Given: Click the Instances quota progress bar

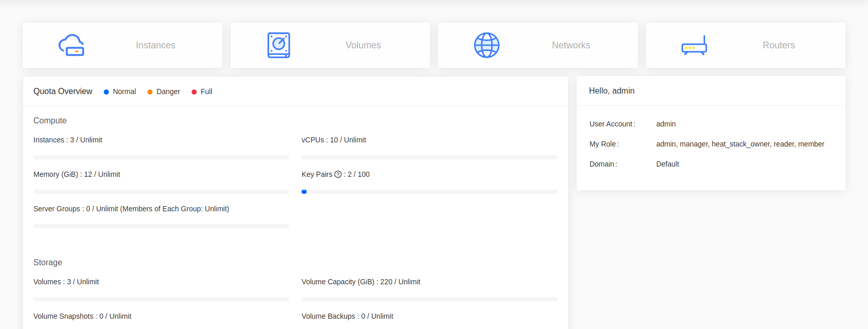Looking at the screenshot, I should (161, 157).
